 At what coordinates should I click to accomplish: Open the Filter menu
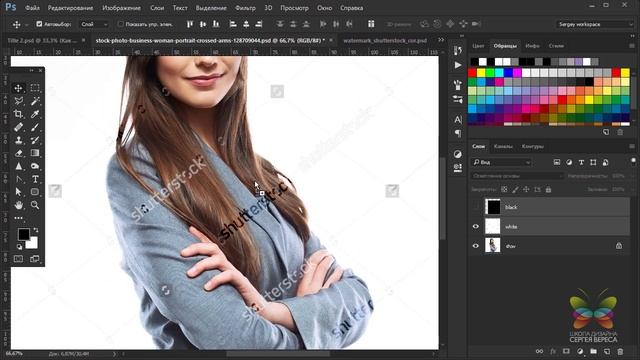245,8
